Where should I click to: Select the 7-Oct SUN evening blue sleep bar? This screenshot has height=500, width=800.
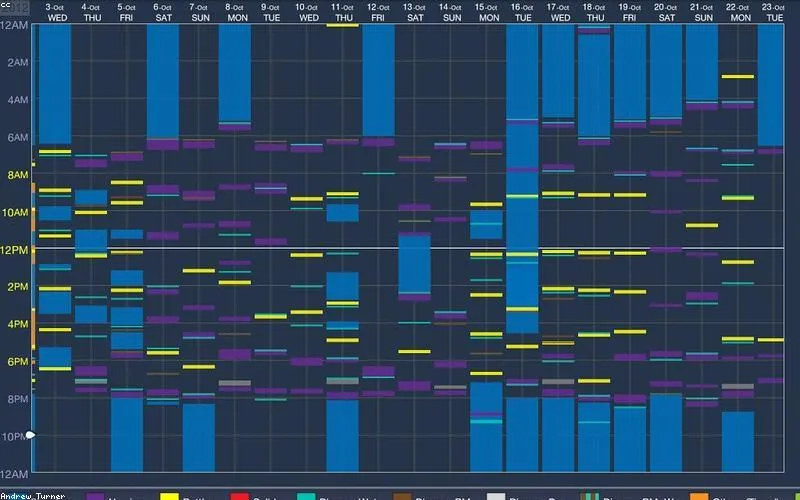coord(199,438)
